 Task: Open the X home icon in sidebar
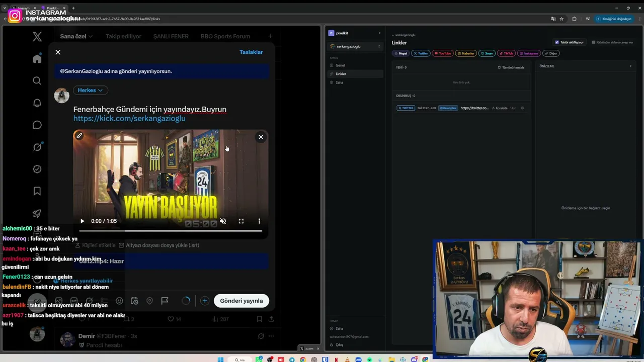click(37, 59)
